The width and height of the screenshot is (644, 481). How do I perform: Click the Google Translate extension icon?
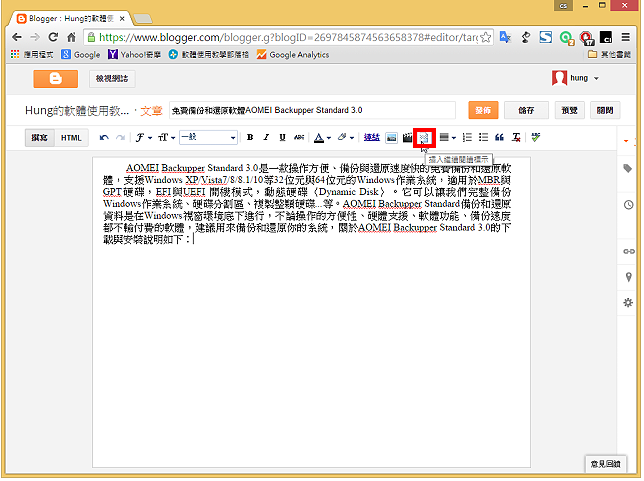(505, 37)
